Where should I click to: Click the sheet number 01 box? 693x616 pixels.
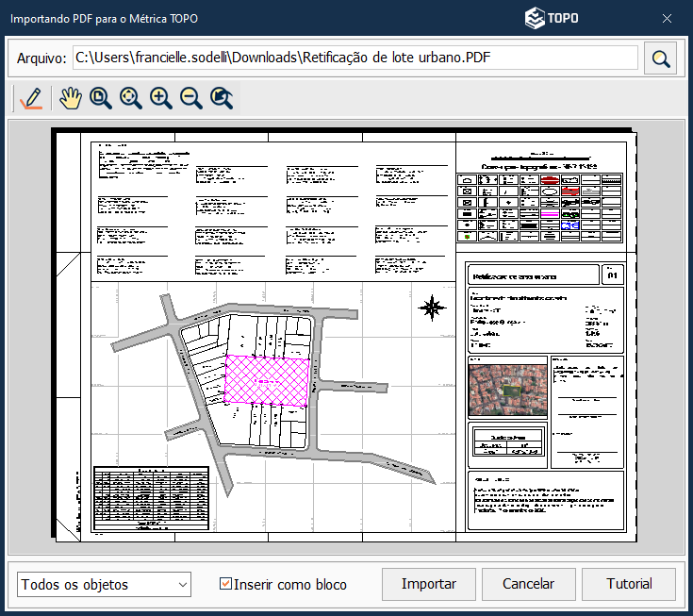(613, 275)
